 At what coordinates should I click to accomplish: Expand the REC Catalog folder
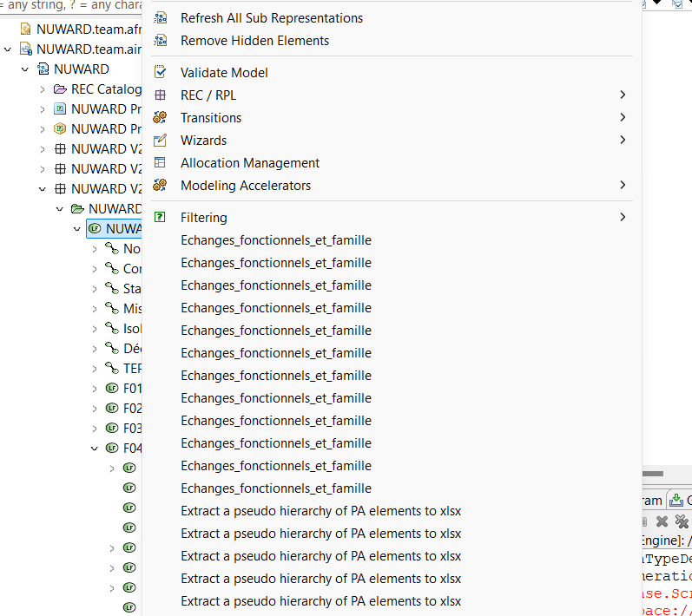click(x=43, y=89)
